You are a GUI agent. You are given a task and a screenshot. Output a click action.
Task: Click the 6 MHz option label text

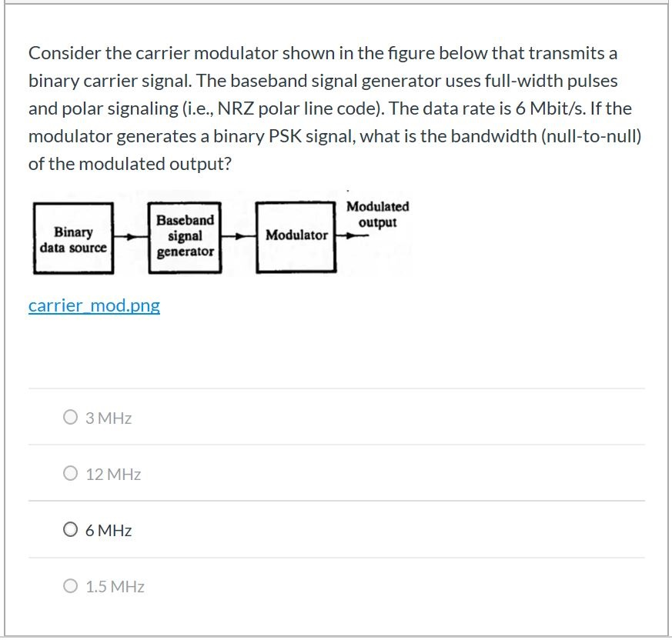[x=109, y=530]
